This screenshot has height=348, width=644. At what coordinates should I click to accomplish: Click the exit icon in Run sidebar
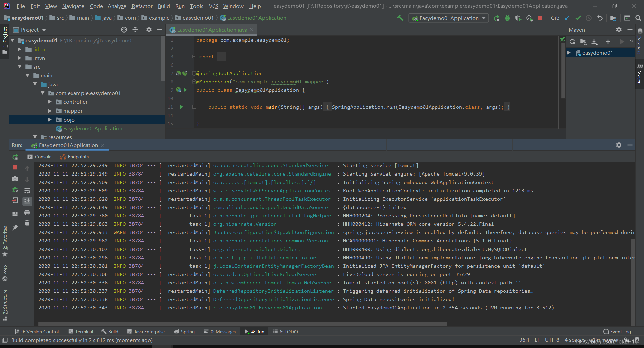pos(15,200)
